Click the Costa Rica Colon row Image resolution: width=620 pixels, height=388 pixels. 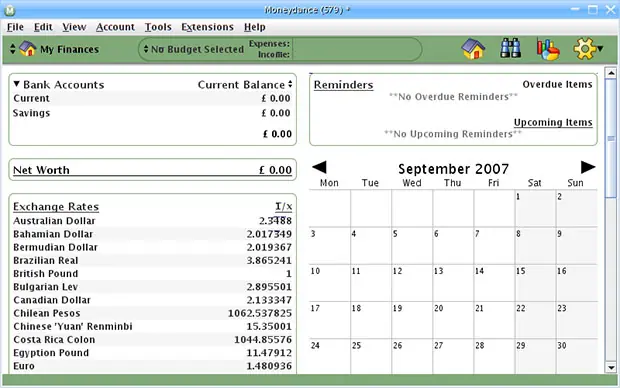152,339
